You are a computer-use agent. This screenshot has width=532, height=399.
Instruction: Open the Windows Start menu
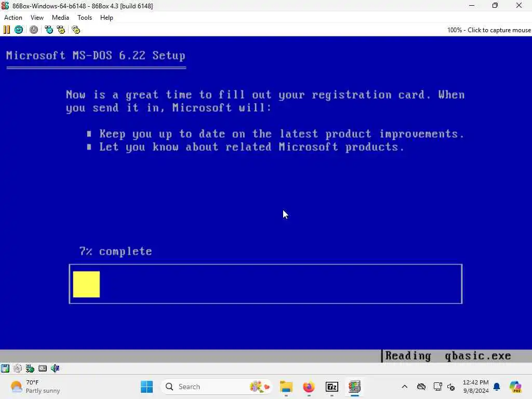pos(147,387)
